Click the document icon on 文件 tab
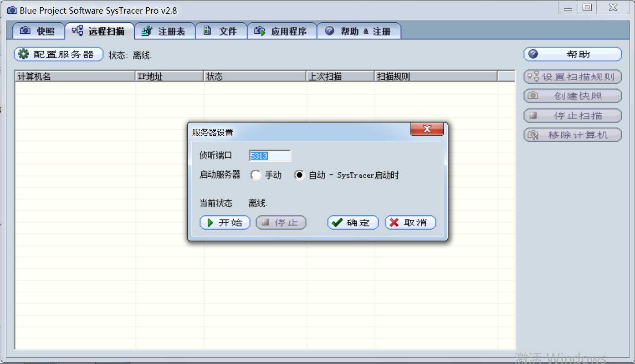Image resolution: width=635 pixels, height=364 pixels. pyautogui.click(x=207, y=31)
